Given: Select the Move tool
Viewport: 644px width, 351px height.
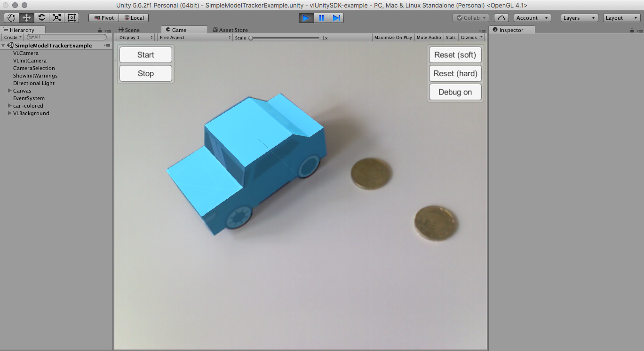Looking at the screenshot, I should point(26,18).
